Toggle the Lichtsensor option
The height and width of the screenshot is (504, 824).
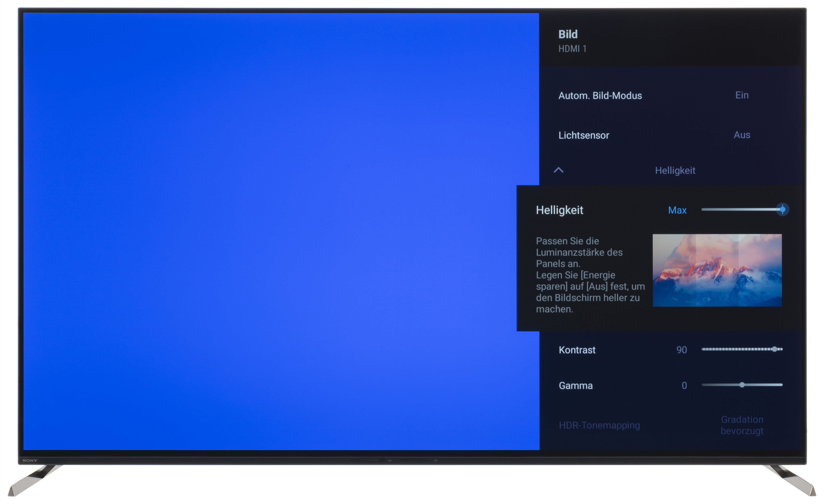pyautogui.click(x=583, y=135)
